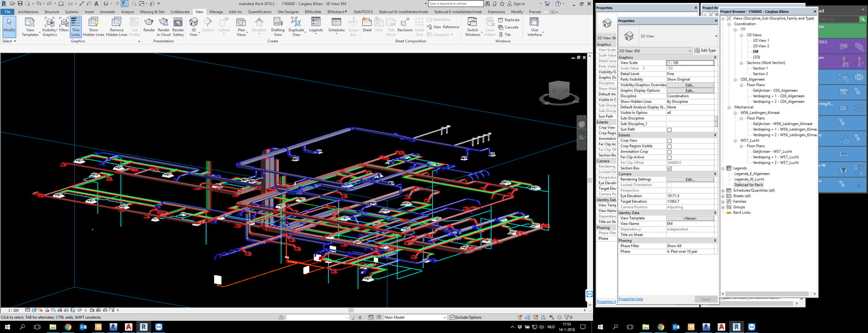This screenshot has height=333, width=868.
Task: Open View Templates tool
Action: coord(30,27)
